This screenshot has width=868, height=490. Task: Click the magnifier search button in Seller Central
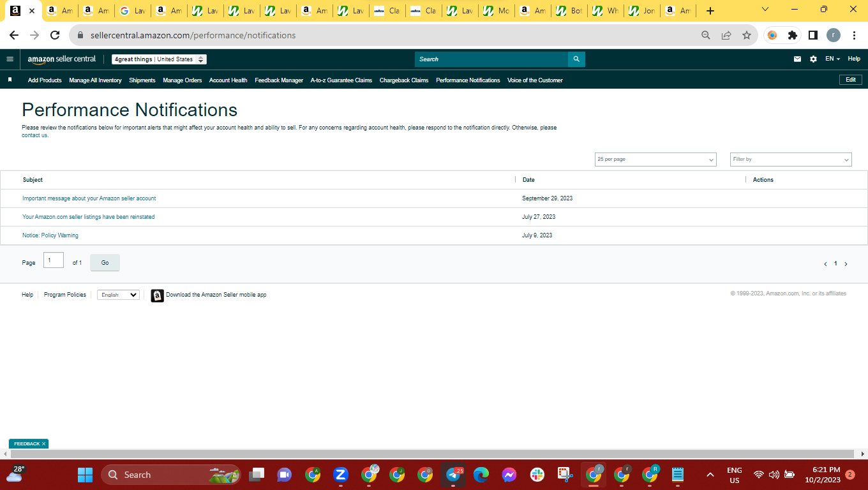pos(576,59)
